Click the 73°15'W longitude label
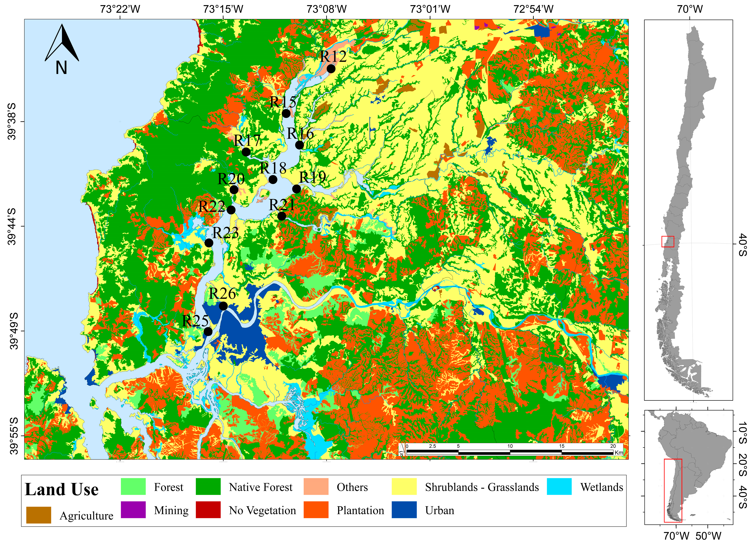The width and height of the screenshot is (756, 547). coord(223,9)
